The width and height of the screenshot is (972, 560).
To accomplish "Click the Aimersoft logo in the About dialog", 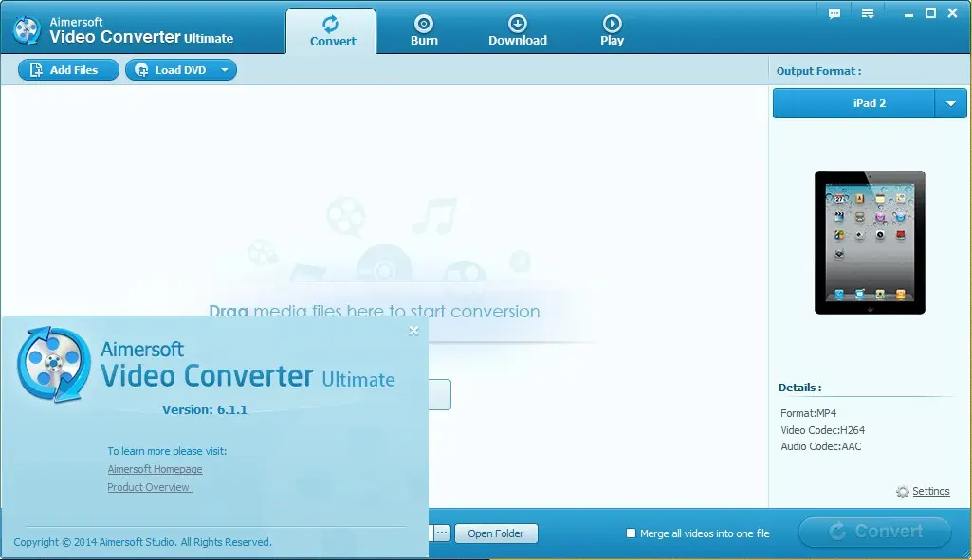I will tap(53, 365).
